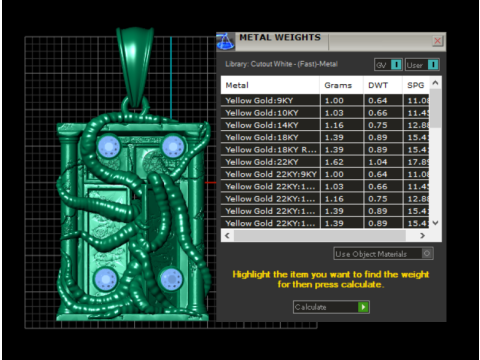Click the 0.75 DWT cell for Yellow Gold:14KY
480x360 pixels.
[383, 125]
